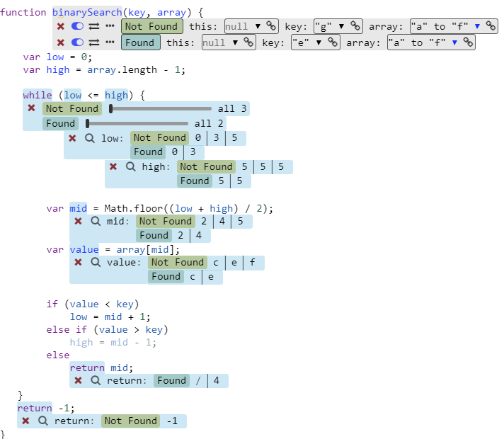Open the ellipsis menu on Not Found row
The image size is (504, 439).
[110, 26]
